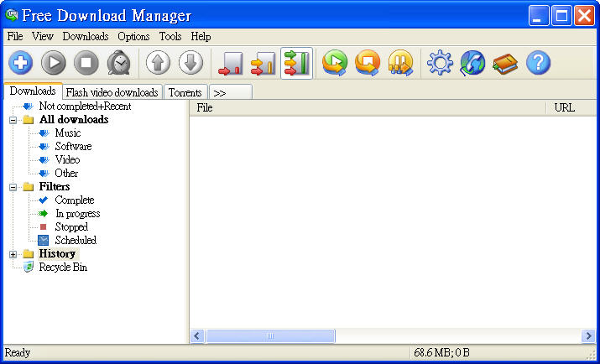Click status bar 68.6 MB; 0 B text
Viewport: 600px width, 364px height.
tap(441, 352)
